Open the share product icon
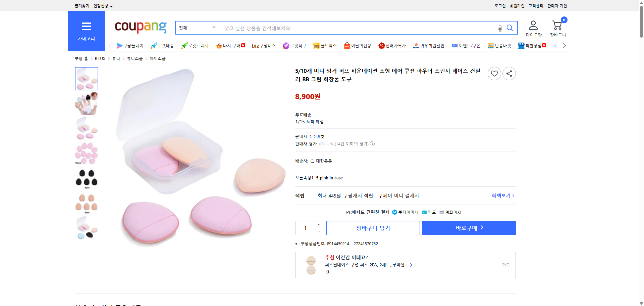 pos(509,73)
